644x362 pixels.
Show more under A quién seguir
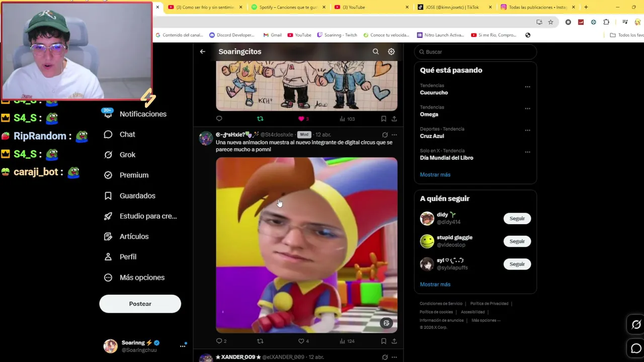coord(435,284)
